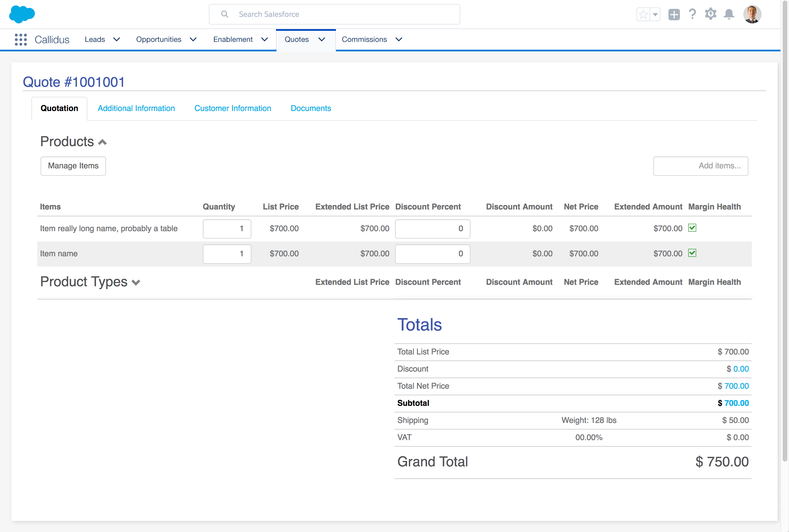Toggle Margin Health checkbox for first item
789x532 pixels.
692,228
